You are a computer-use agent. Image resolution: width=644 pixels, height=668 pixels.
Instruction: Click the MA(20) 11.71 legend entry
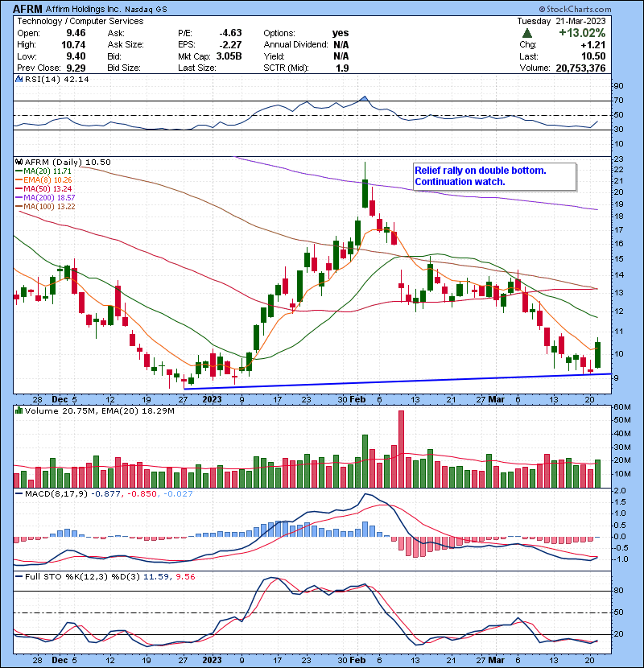[43, 171]
